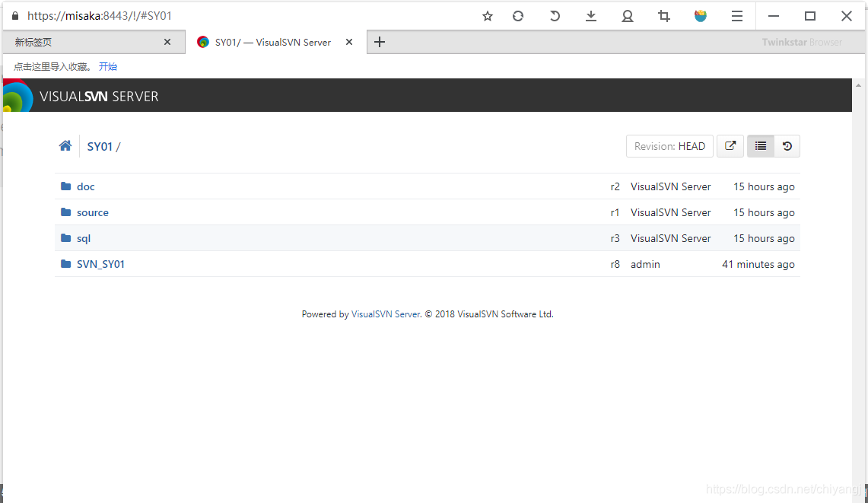868x503 pixels.
Task: Click the 开始 import bookmarks link
Action: 108,66
